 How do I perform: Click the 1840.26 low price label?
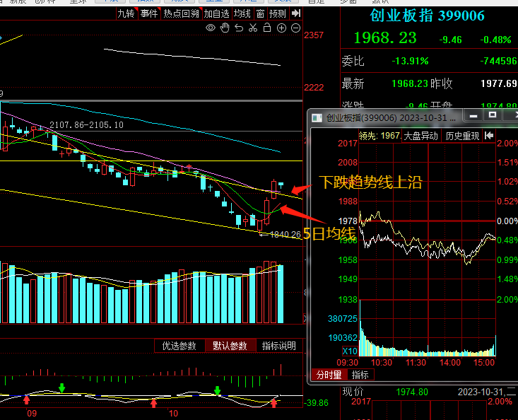[x=285, y=235]
